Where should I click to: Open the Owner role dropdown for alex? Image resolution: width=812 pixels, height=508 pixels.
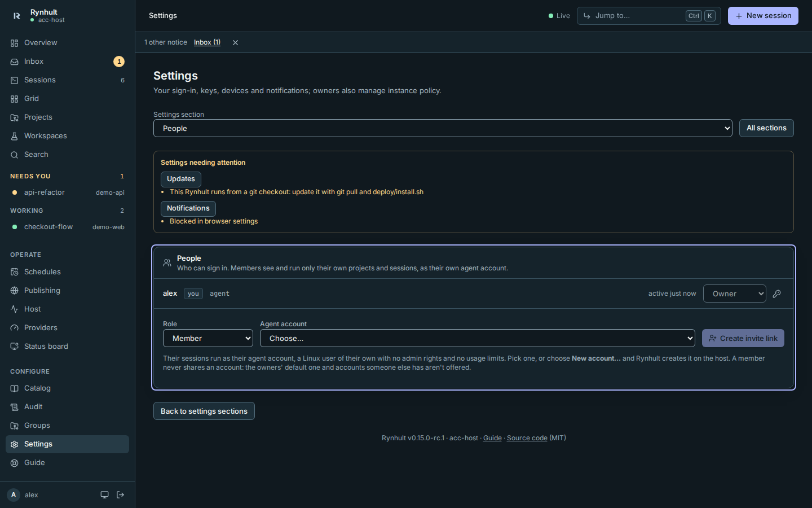[734, 294]
